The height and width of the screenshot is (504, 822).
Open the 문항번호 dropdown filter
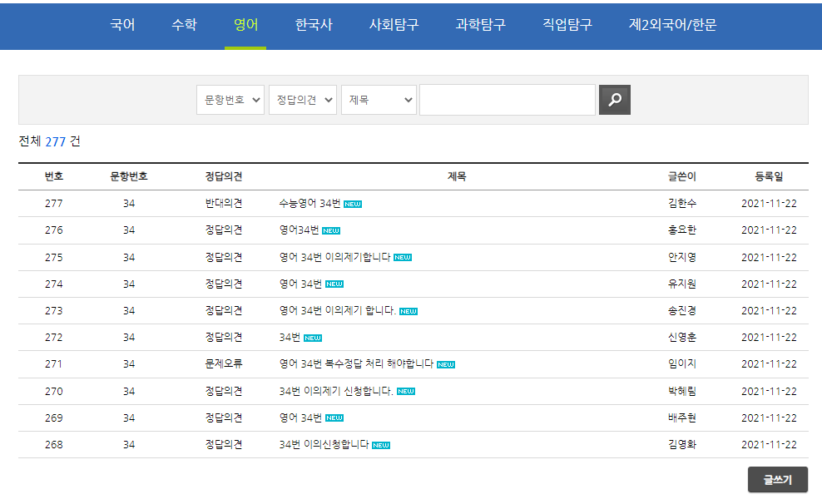click(x=230, y=100)
